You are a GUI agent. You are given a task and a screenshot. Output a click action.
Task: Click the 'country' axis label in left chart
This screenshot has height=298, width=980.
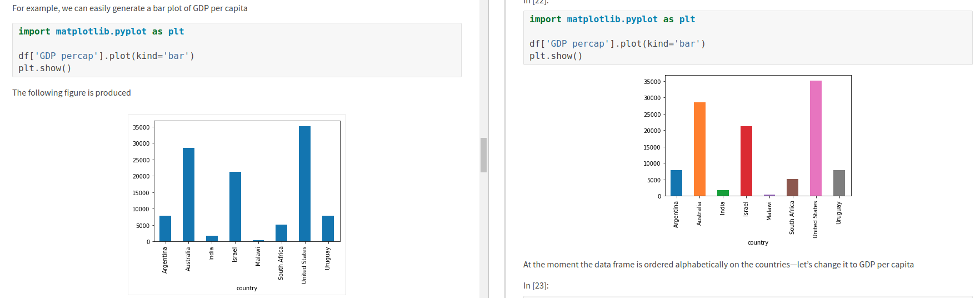pos(247,288)
